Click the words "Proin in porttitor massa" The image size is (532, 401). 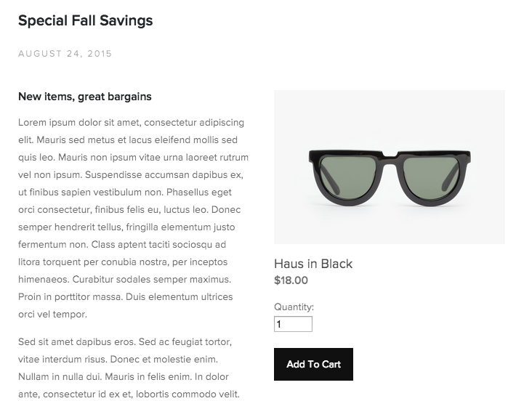point(70,297)
